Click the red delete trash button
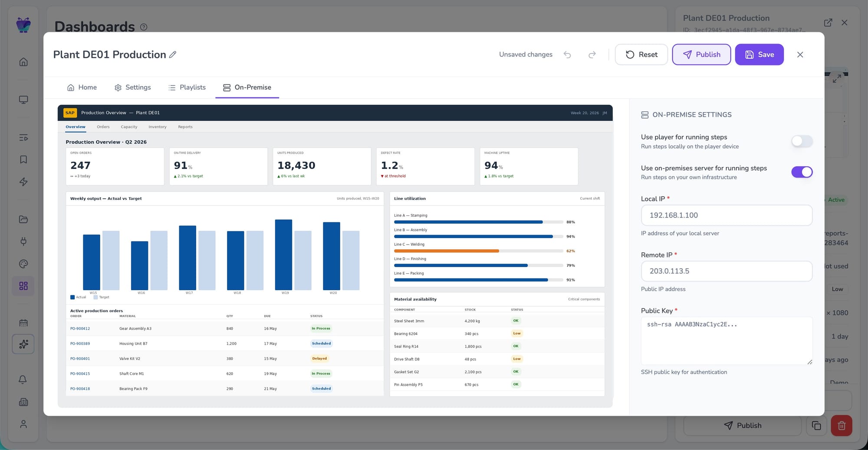 coord(842,426)
